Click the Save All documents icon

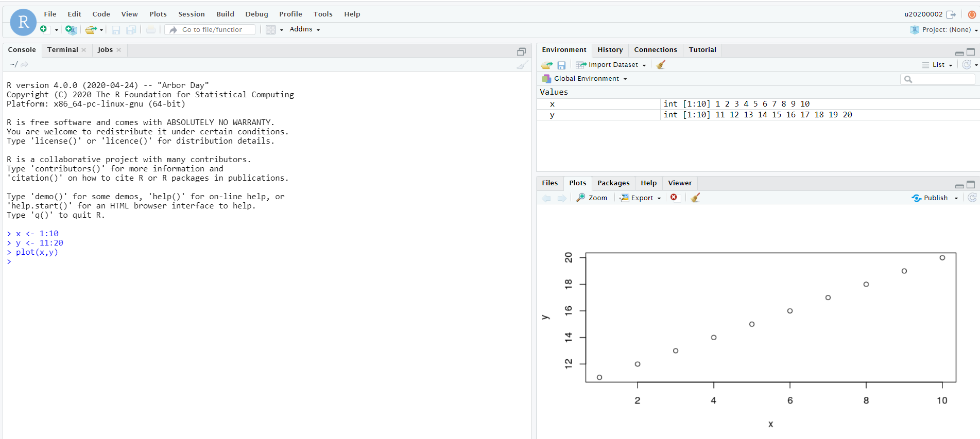tap(131, 30)
